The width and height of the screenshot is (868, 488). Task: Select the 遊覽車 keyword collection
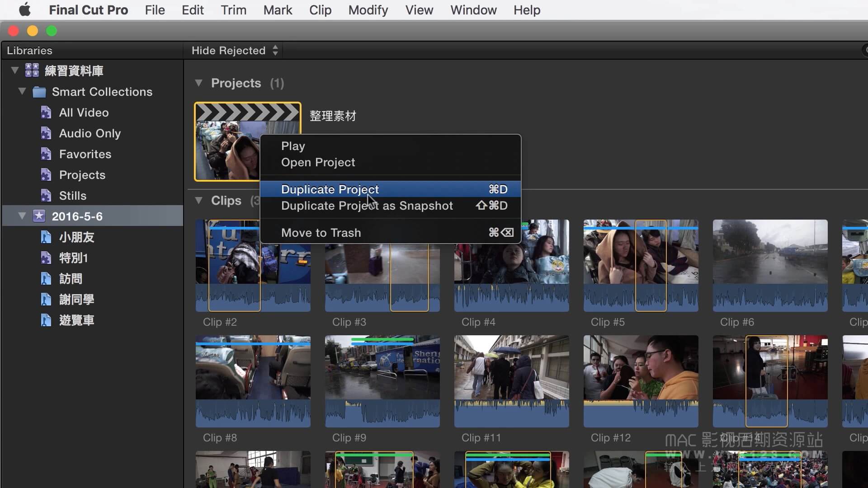coord(76,320)
